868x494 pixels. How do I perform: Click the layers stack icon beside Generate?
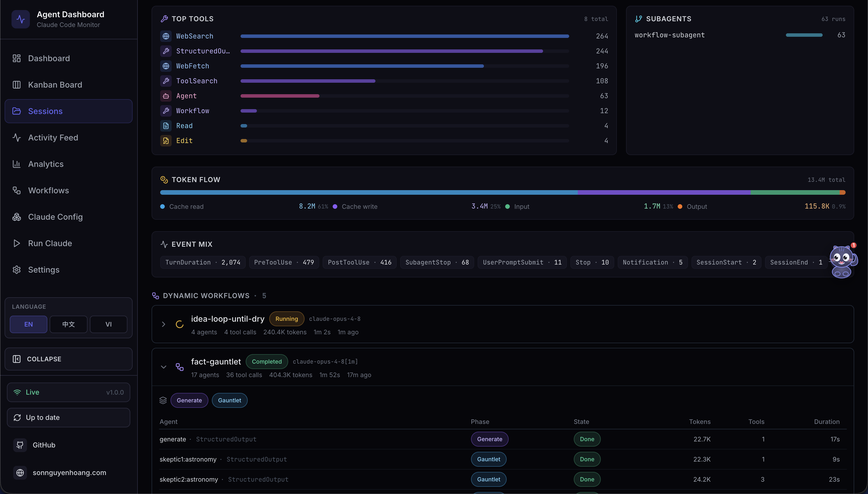click(x=163, y=400)
